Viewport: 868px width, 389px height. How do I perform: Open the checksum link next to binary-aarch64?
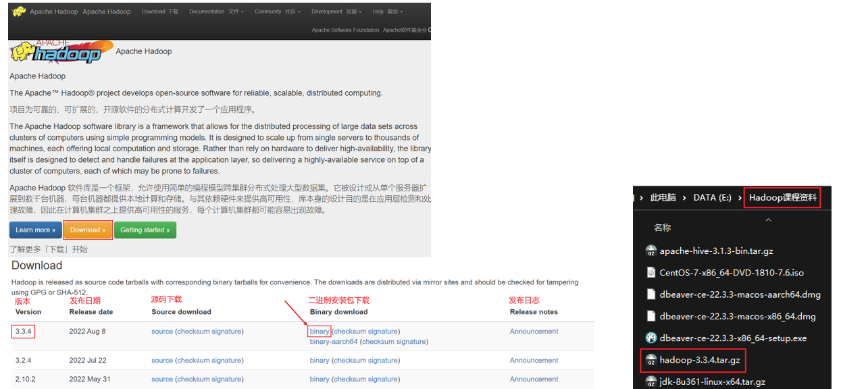378,342
